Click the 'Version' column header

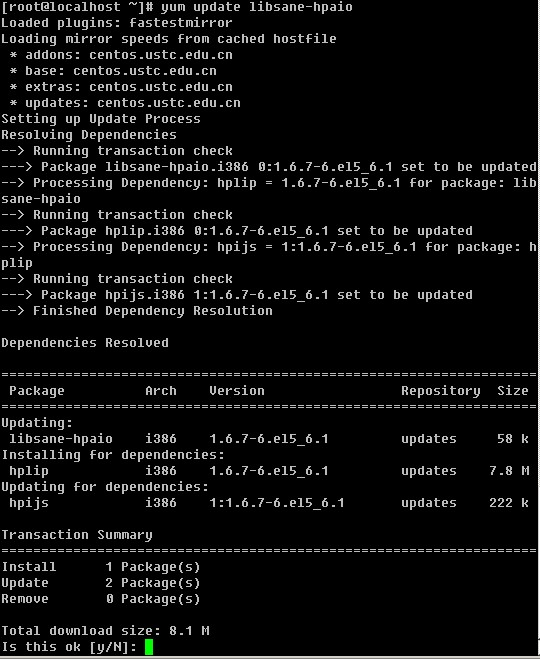click(x=237, y=391)
